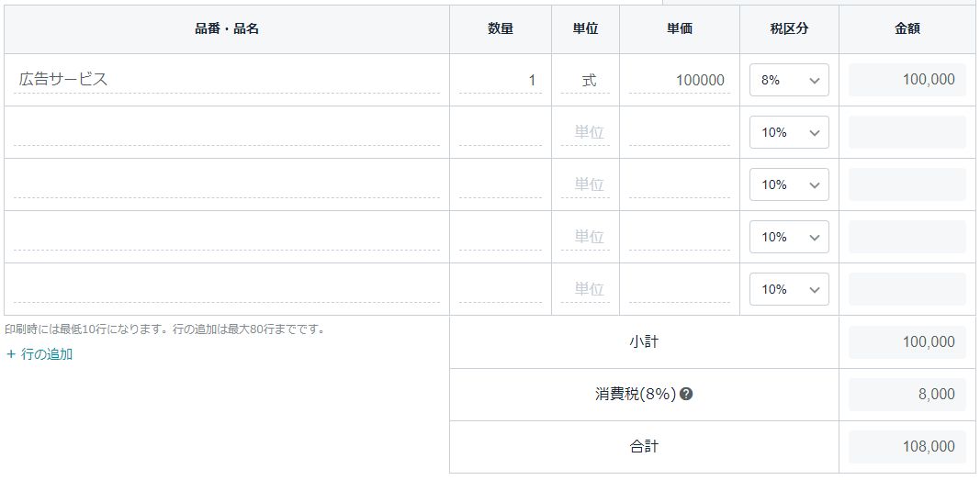Click the second row item name field
This screenshot has width=980, height=480.
[x=226, y=132]
